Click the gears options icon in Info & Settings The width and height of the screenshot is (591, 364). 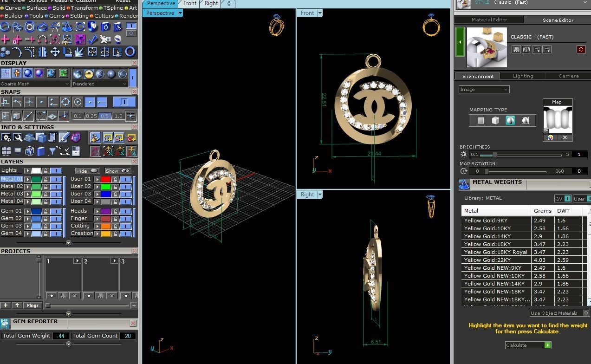point(6,137)
